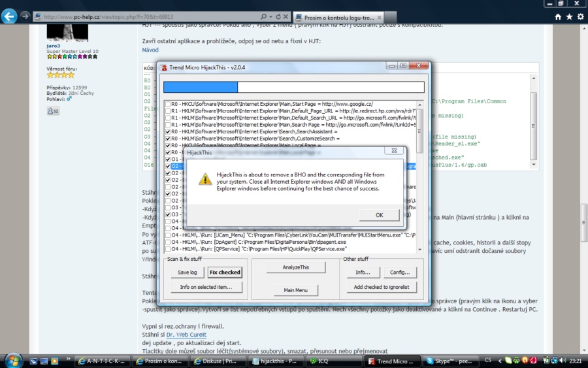This screenshot has height=368, width=588.
Task: Switch to 'Prosím o kontrolu logu' browser tab
Action: point(338,17)
